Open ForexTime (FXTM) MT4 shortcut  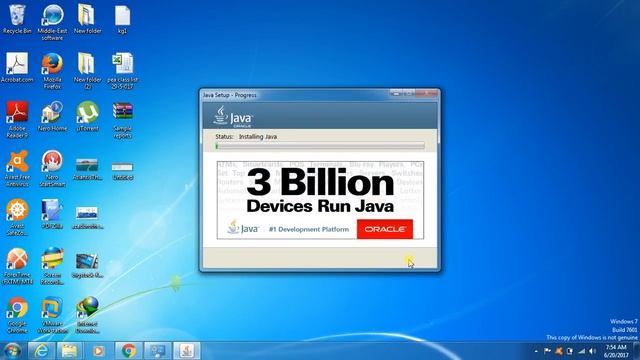coord(17,266)
